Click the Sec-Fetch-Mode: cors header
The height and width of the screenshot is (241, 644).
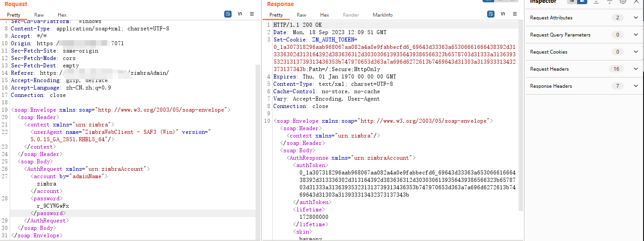(43, 58)
